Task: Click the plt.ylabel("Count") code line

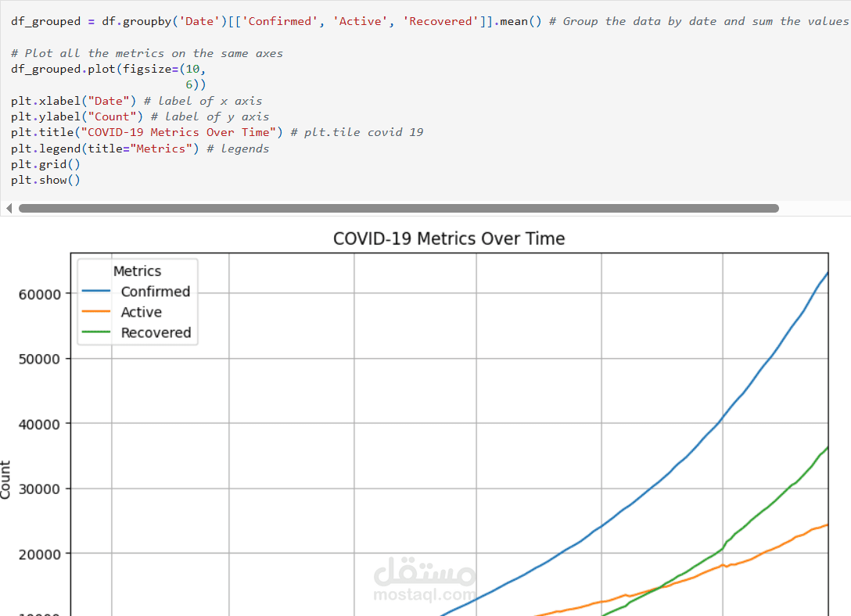Action: 140,116
